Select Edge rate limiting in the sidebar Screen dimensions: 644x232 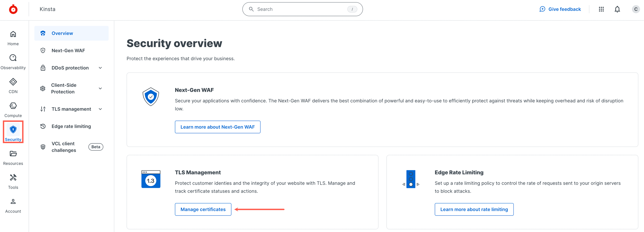(x=71, y=126)
